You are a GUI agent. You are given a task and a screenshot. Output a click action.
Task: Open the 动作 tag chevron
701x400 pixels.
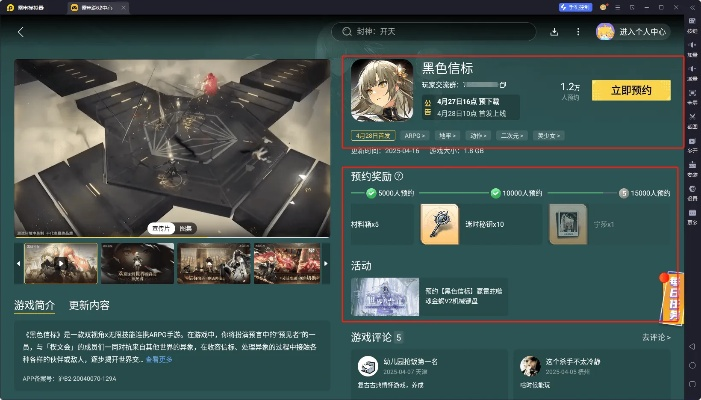(478, 135)
